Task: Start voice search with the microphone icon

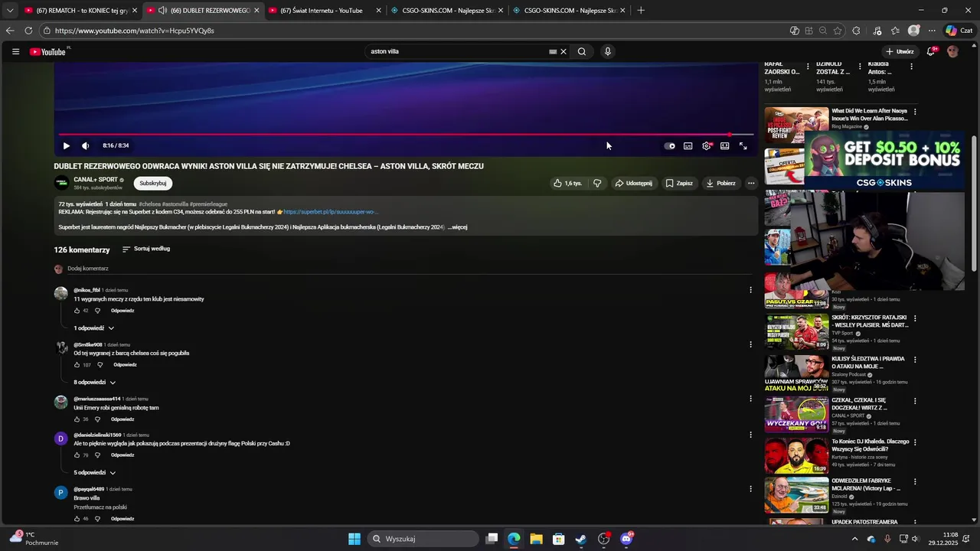Action: (x=608, y=52)
